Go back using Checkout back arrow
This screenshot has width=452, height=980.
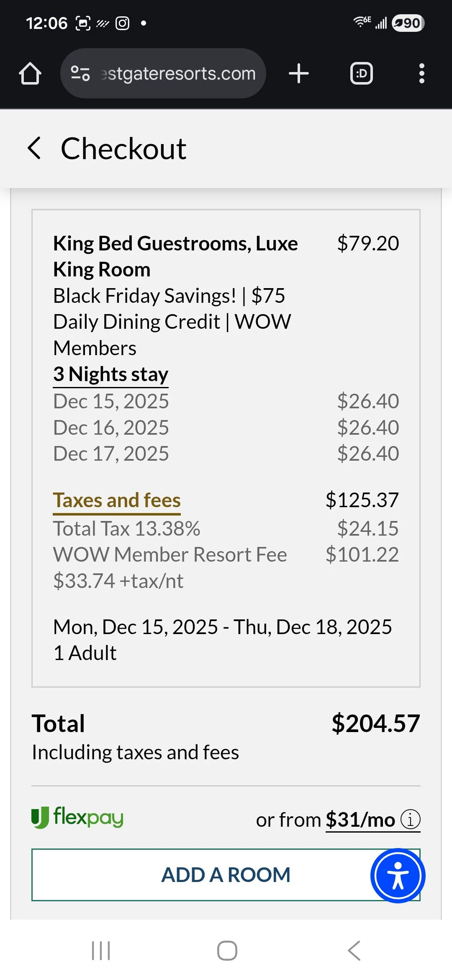(34, 148)
